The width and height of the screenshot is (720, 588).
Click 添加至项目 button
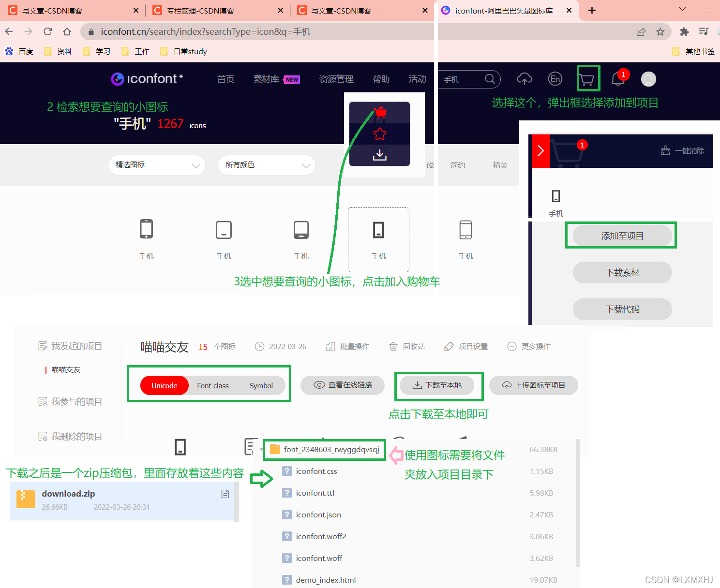pyautogui.click(x=622, y=236)
